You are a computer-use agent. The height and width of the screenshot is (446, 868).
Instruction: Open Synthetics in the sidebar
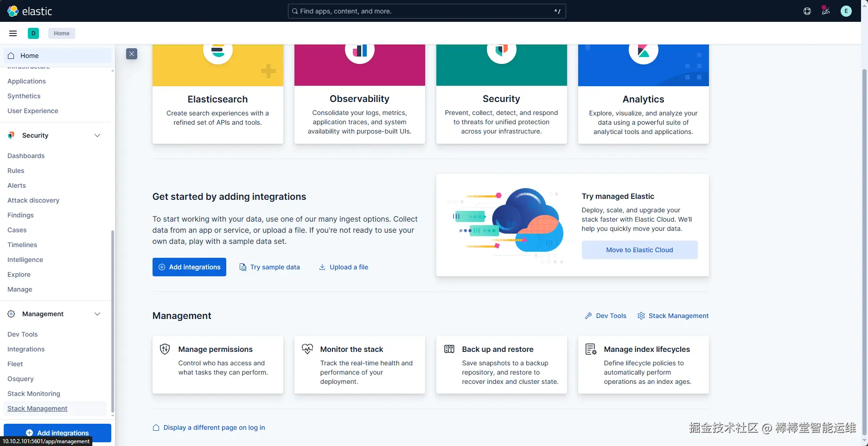tap(24, 96)
